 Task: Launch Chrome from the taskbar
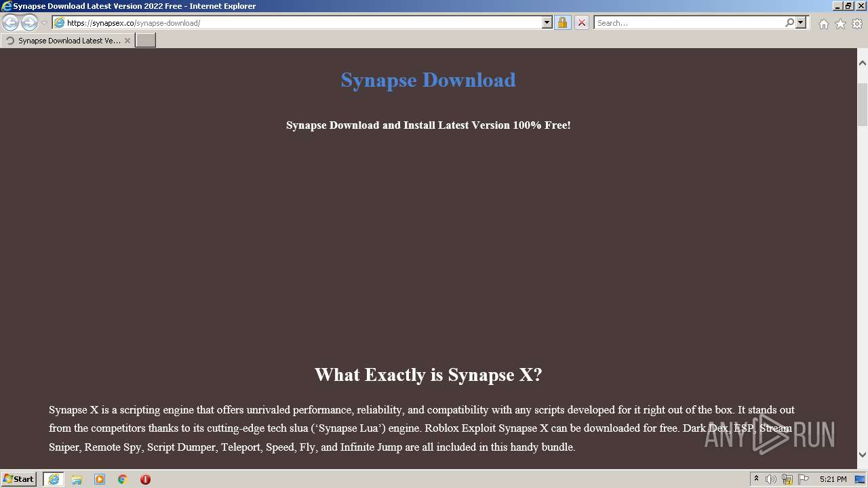pyautogui.click(x=123, y=479)
